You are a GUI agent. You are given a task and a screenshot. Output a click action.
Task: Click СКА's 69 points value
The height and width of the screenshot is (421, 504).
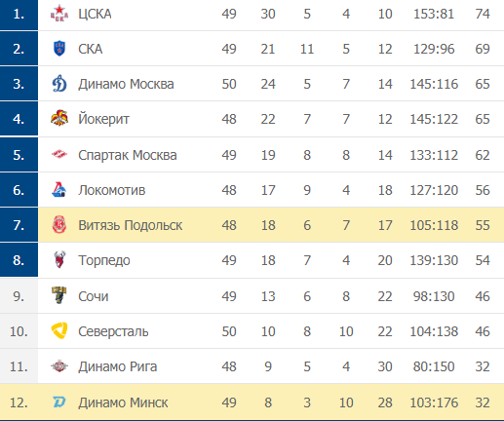tap(483, 49)
